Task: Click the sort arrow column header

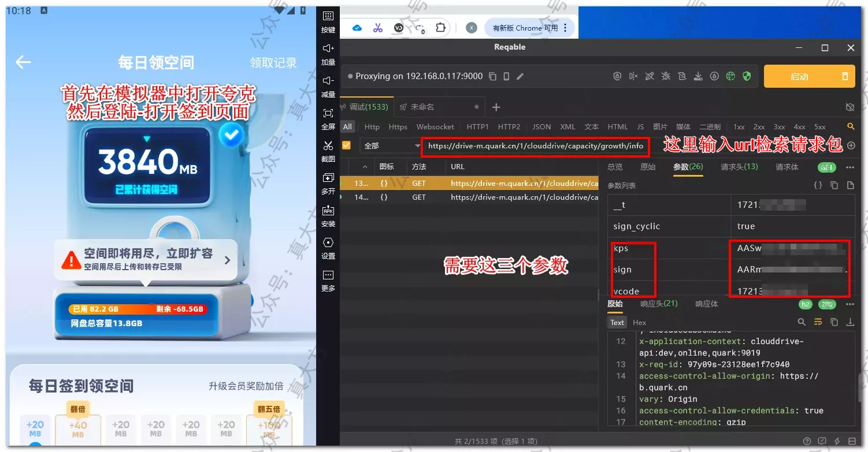Action: click(365, 167)
